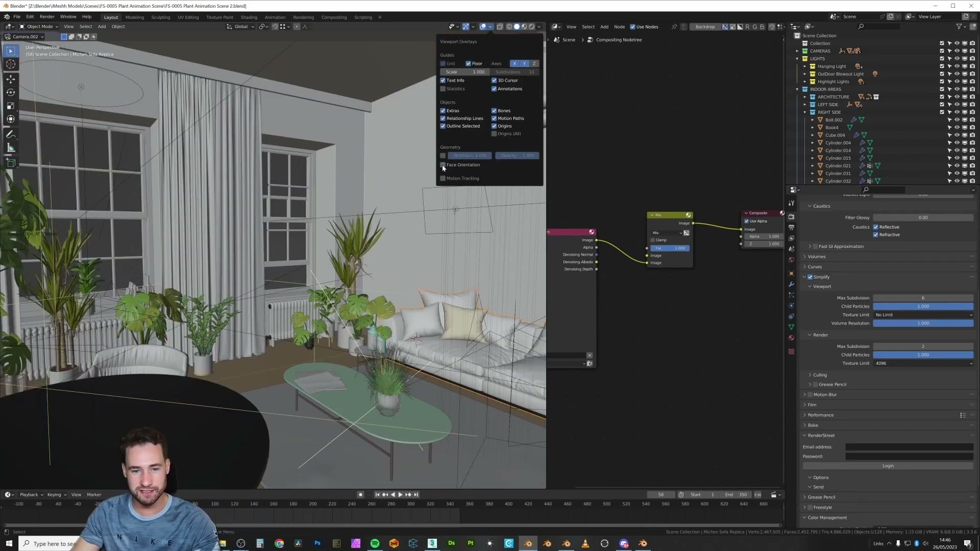This screenshot has height=551, width=980.
Task: Open the Render properties tab
Action: [791, 217]
